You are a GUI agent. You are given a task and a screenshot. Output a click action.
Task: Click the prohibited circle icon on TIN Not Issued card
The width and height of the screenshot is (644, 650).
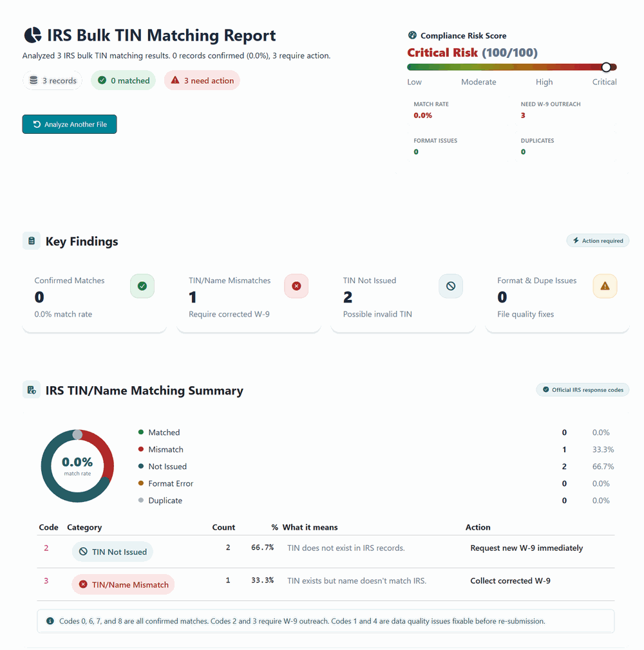coord(451,286)
